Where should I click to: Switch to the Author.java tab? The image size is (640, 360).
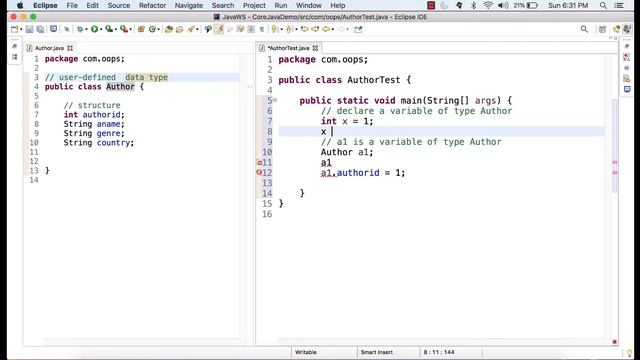pos(49,48)
